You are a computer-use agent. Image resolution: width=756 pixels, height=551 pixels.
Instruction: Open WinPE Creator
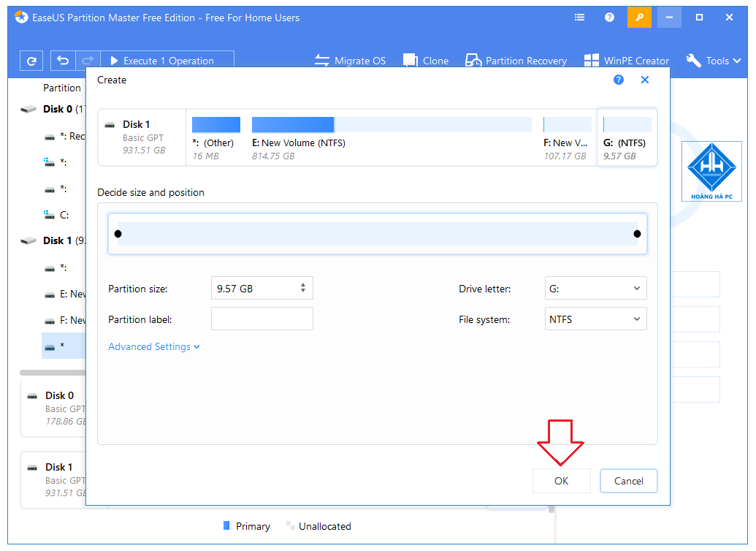[627, 61]
